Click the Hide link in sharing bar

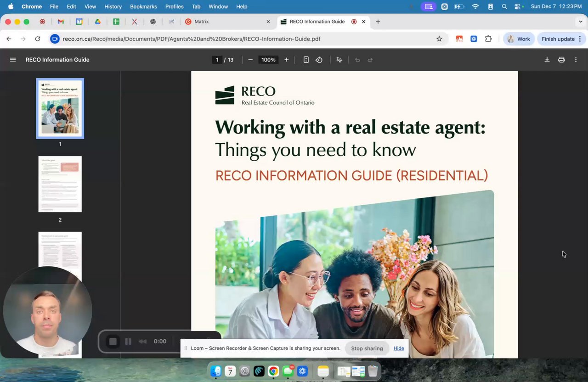point(399,348)
